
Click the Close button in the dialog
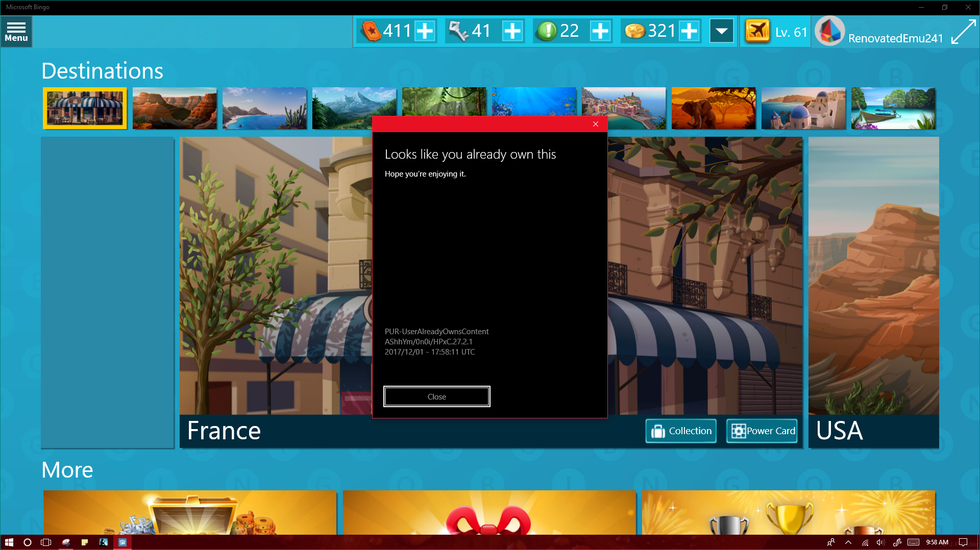[x=437, y=396]
